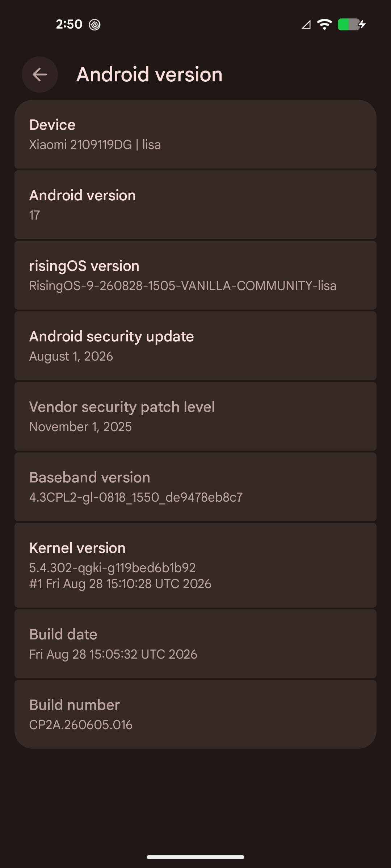Tap the Android version page title
The height and width of the screenshot is (868, 391).
(149, 75)
